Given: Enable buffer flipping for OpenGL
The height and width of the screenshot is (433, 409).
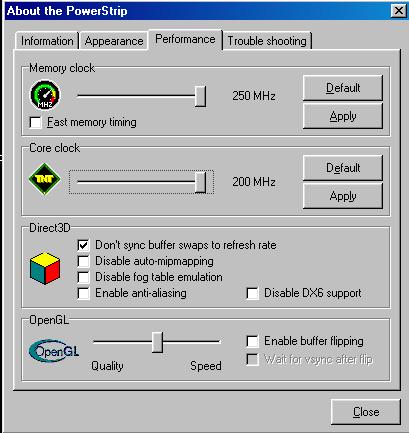Looking at the screenshot, I should point(252,341).
